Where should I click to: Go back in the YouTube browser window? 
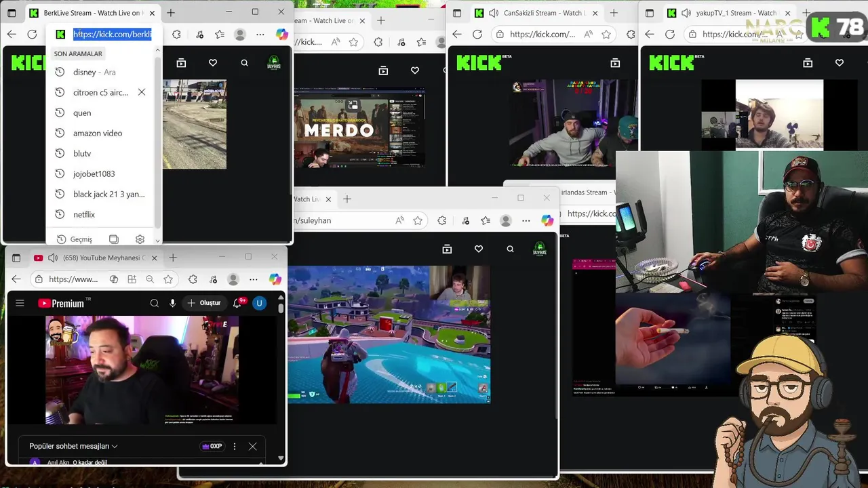(16, 279)
